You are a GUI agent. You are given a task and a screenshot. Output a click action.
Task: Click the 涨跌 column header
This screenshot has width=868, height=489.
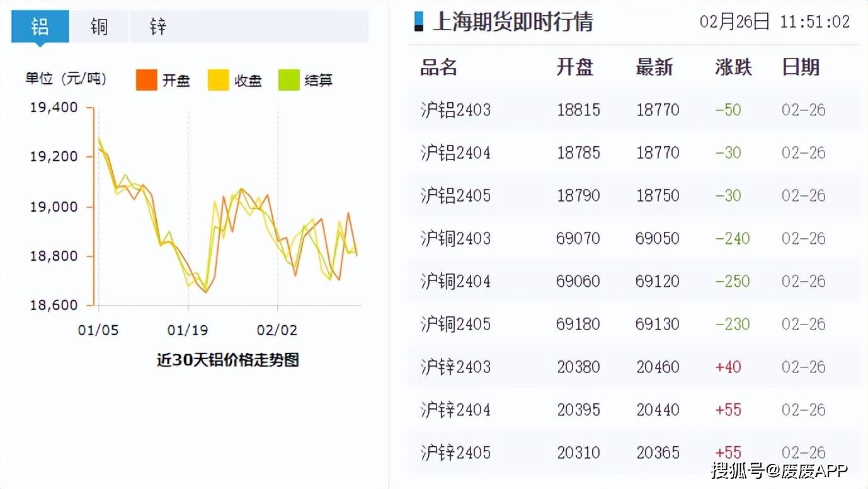tap(734, 67)
